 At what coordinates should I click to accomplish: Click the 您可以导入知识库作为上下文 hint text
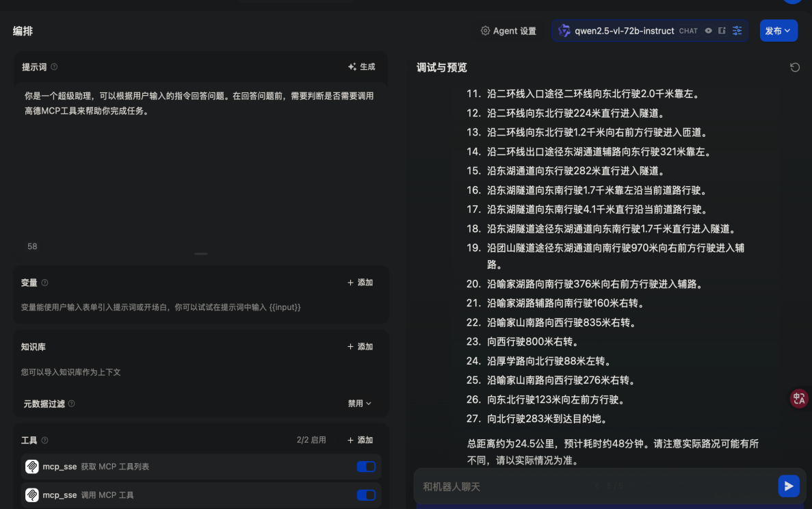point(71,372)
